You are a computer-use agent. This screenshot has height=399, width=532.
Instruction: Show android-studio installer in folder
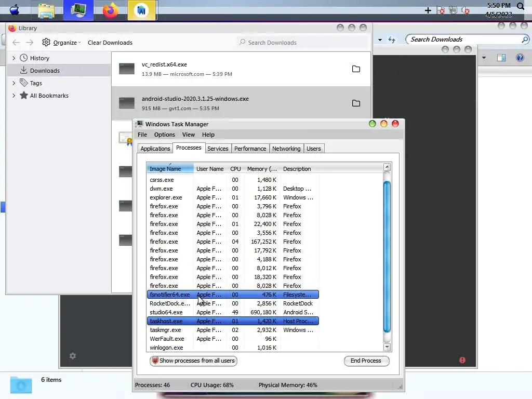click(356, 103)
